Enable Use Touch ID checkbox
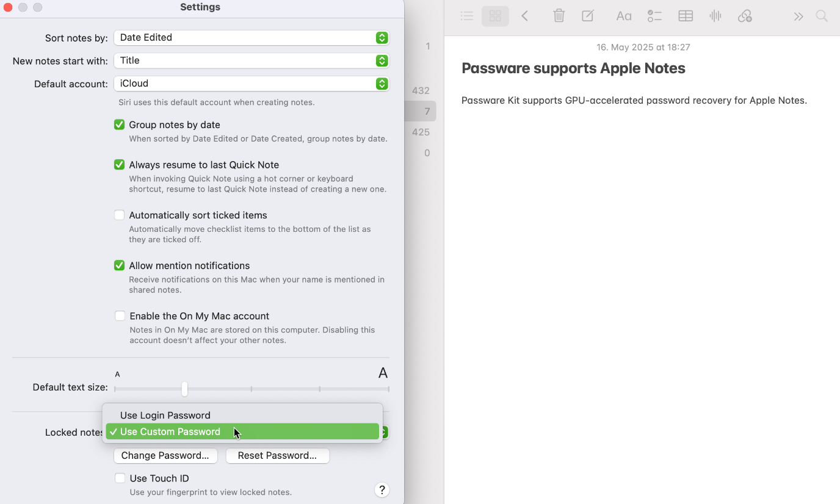Viewport: 840px width, 504px height. [120, 478]
